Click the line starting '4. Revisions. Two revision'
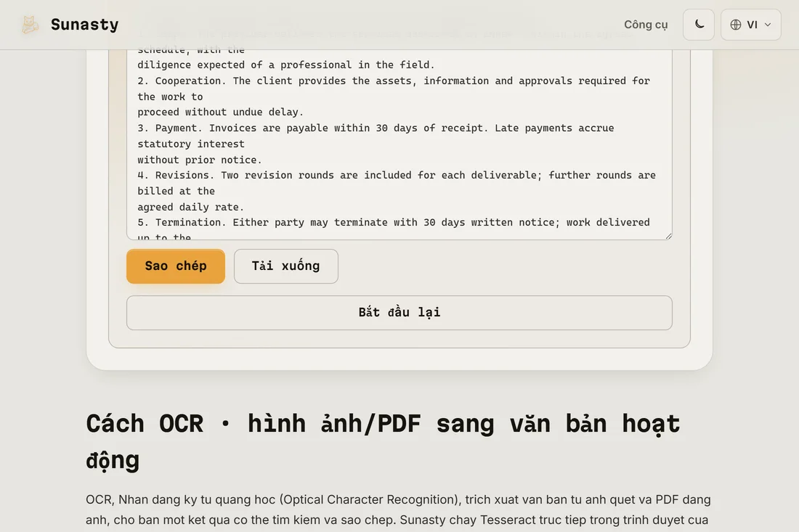 click(397, 176)
